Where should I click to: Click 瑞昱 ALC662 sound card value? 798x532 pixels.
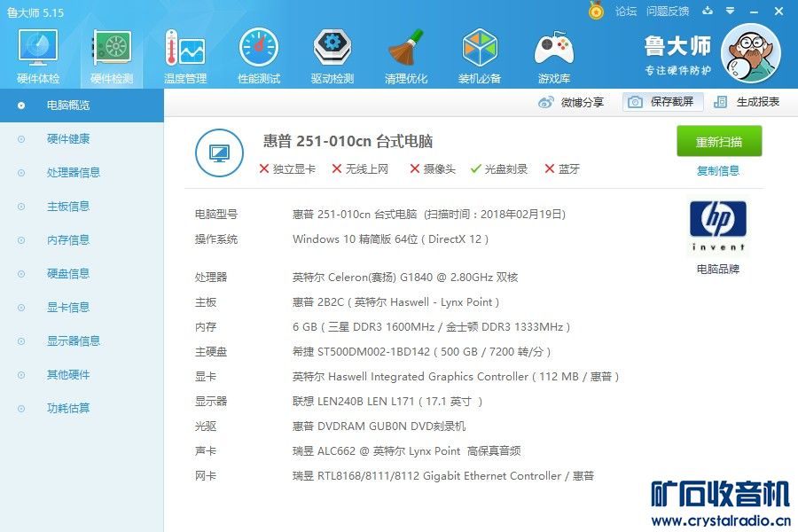point(407,451)
